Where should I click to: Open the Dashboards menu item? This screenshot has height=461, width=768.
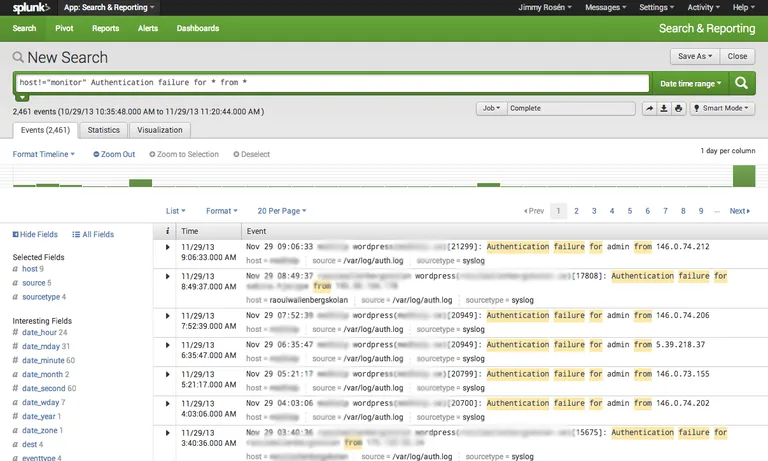[198, 28]
